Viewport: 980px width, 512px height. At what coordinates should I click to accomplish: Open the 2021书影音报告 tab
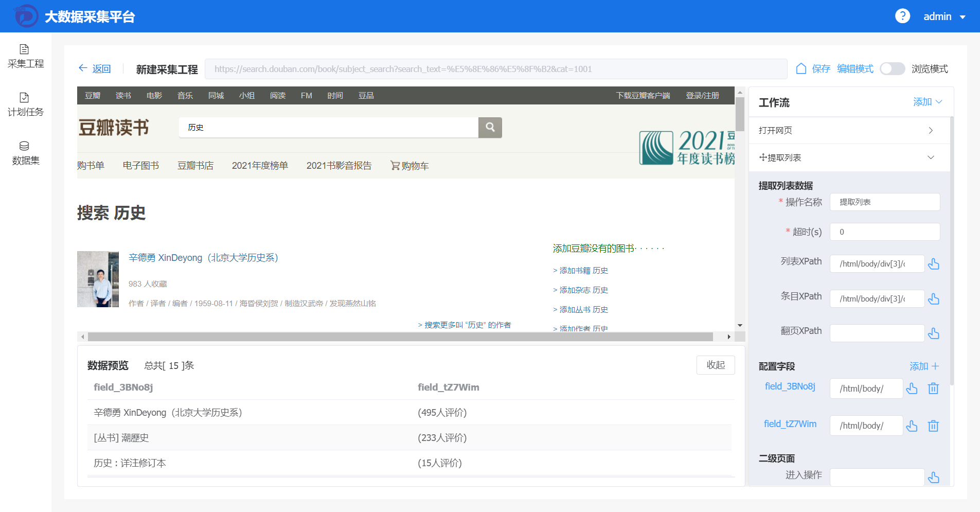(x=339, y=165)
